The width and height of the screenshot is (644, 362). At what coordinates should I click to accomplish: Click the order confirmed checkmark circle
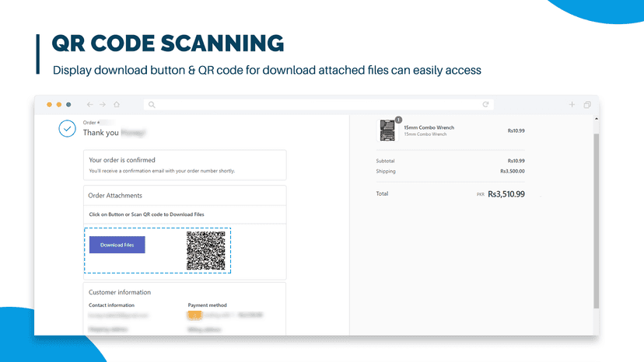(67, 128)
